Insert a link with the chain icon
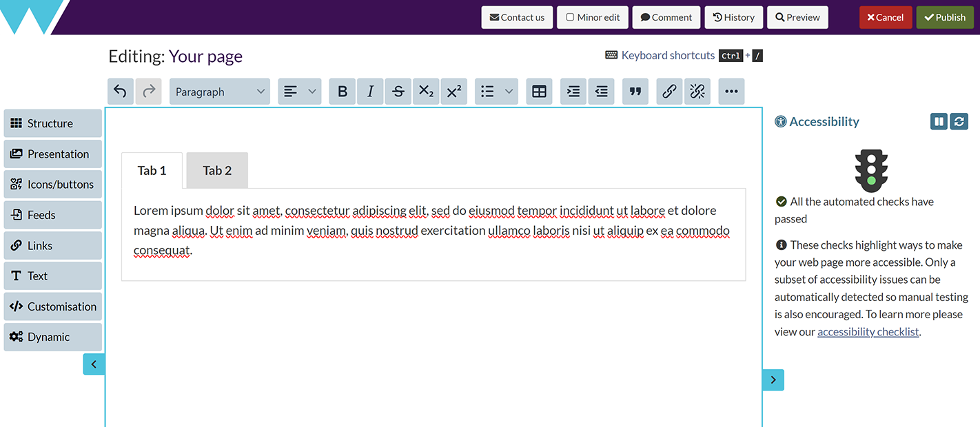 point(669,92)
